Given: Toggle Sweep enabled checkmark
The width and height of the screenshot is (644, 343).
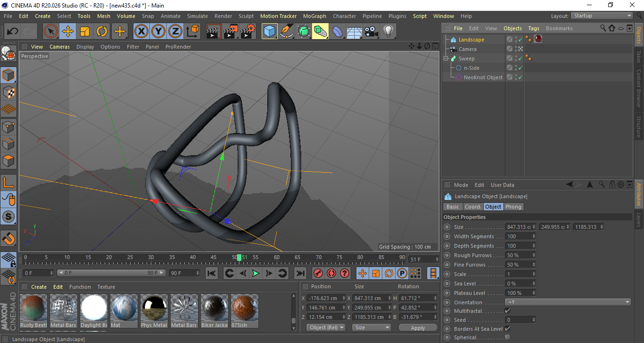Looking at the screenshot, I should 520,59.
